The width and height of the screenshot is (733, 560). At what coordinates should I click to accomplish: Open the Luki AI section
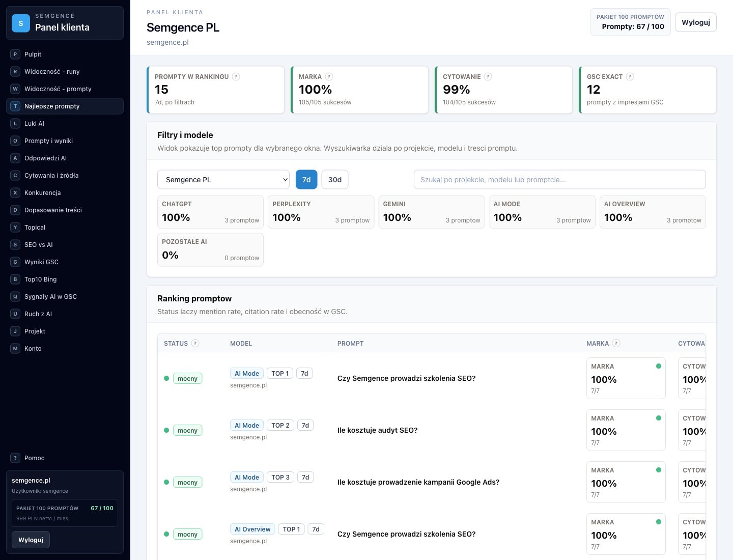point(65,123)
